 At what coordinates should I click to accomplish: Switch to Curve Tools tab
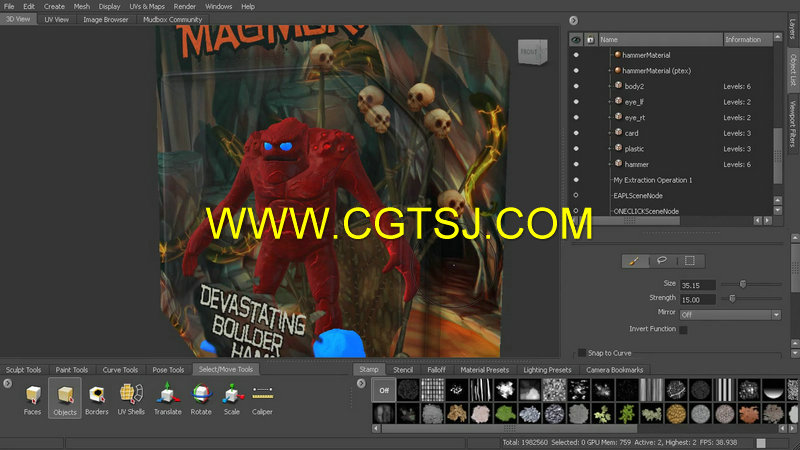coord(120,369)
